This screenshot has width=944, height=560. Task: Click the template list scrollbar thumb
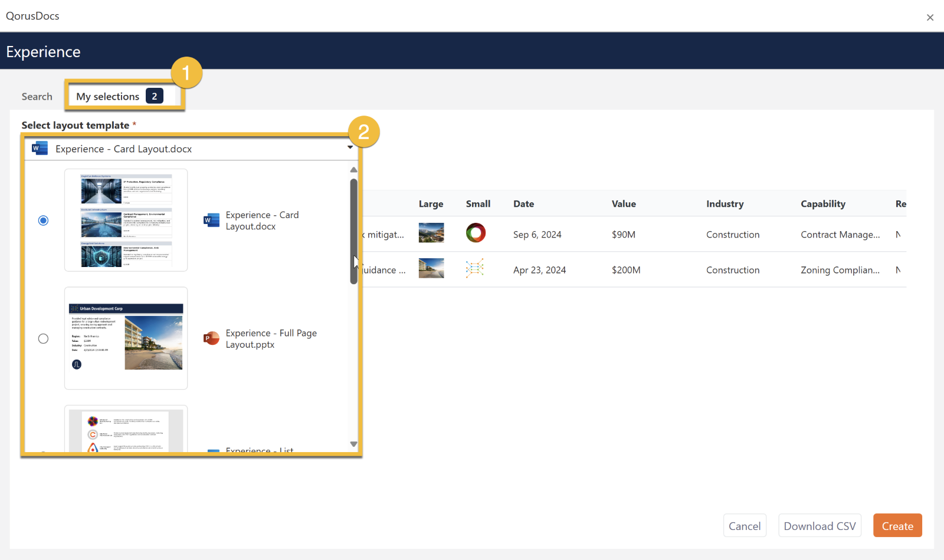(x=354, y=231)
